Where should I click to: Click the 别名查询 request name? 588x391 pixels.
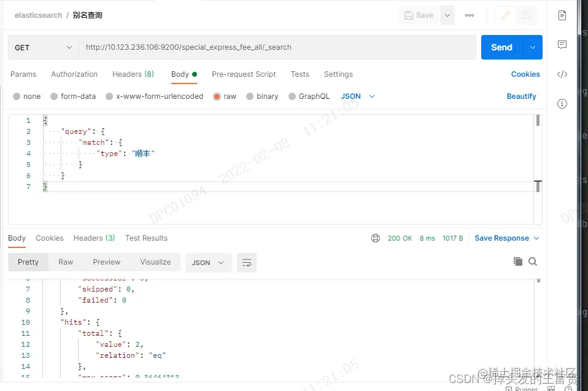click(x=87, y=15)
